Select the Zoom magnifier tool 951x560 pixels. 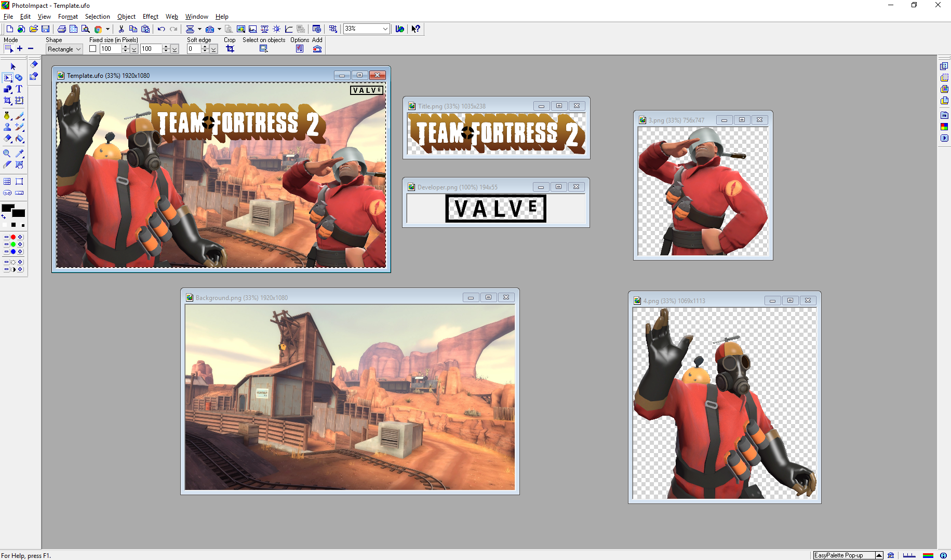click(x=8, y=154)
